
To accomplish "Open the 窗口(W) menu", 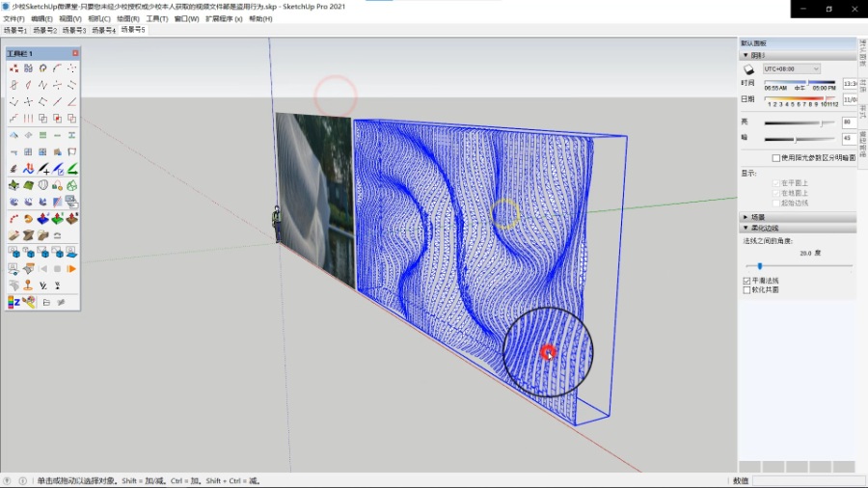I will 186,19.
